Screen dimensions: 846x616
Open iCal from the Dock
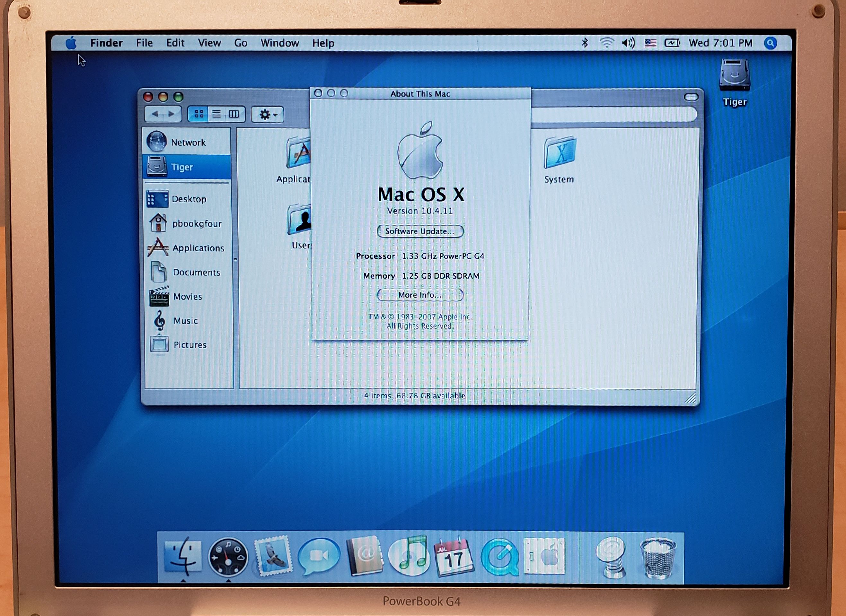[x=453, y=557]
